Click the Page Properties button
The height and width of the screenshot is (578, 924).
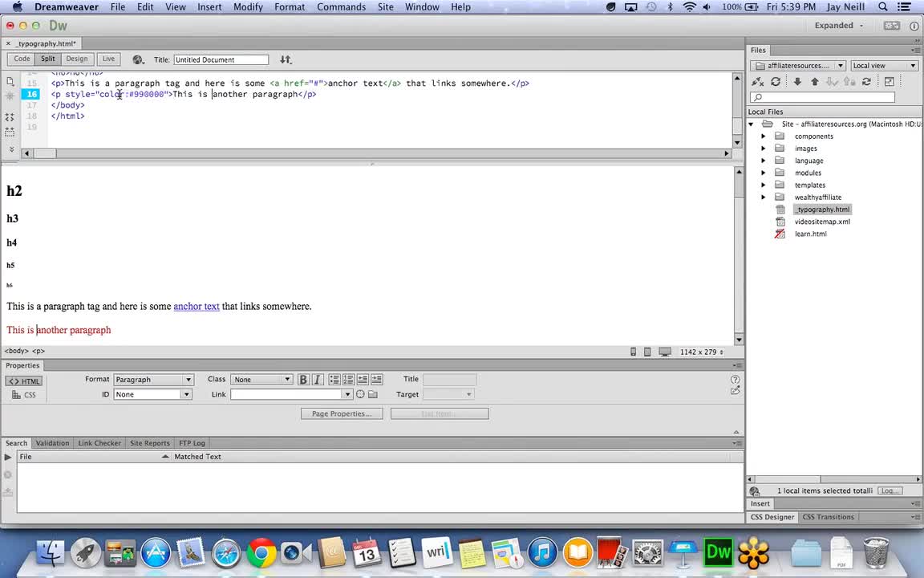click(x=342, y=413)
